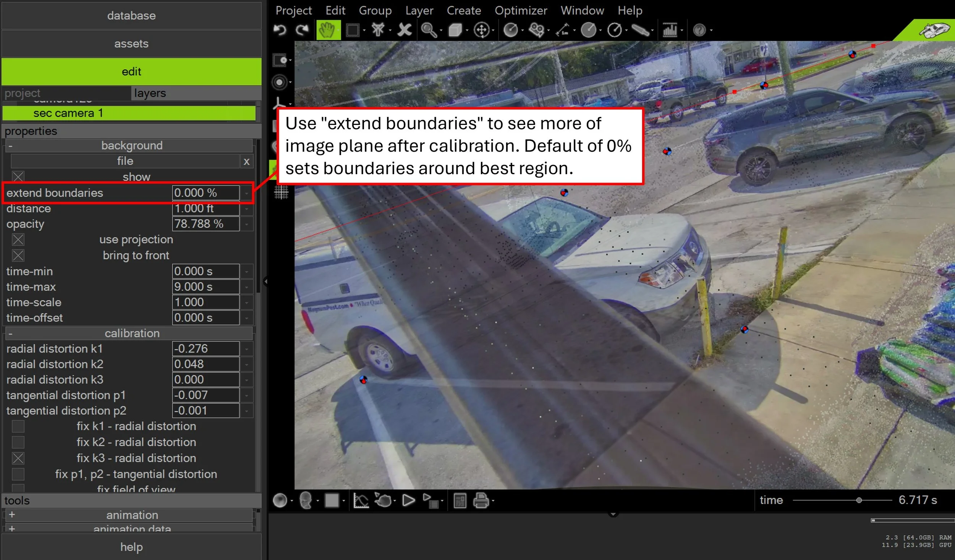
Task: Switch to the layers tab
Action: [150, 93]
